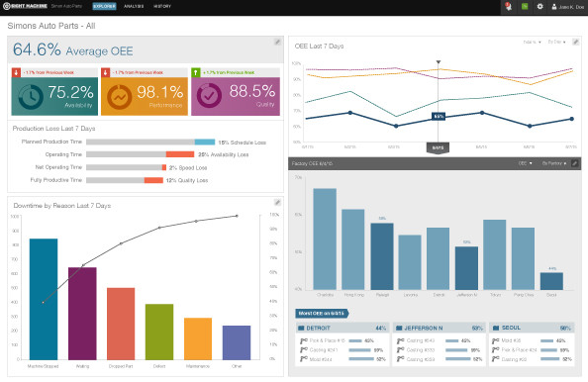The image size is (588, 382).
Task: Click robot arm icon for Mold in Detroit card
Action: pos(303,359)
